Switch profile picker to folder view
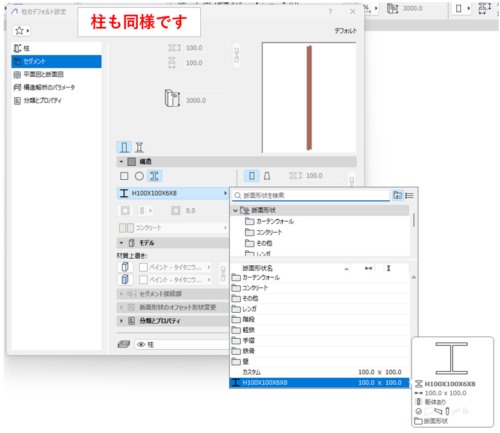 (398, 195)
